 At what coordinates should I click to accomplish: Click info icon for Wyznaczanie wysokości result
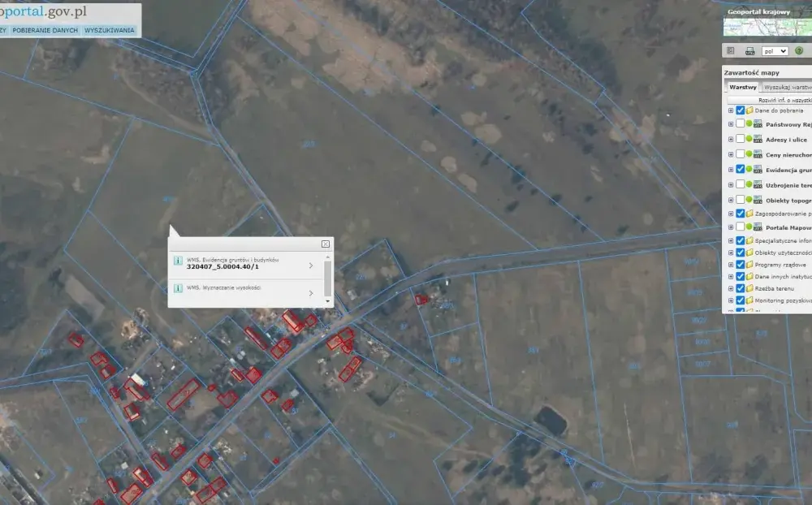(178, 288)
